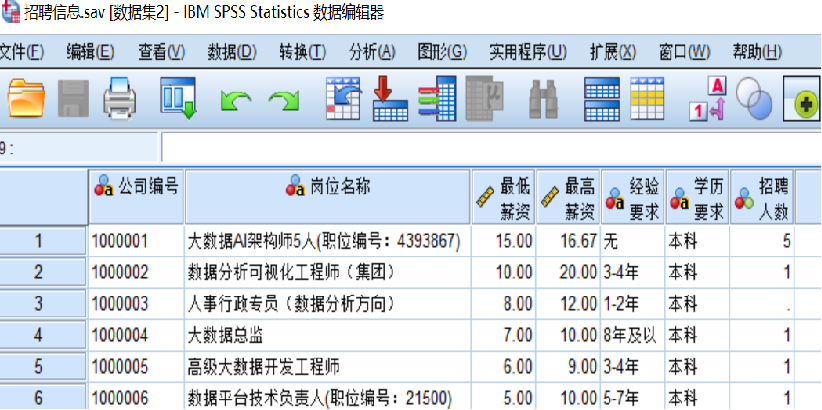
Task: Click the cell editor input field
Action: click(491, 147)
